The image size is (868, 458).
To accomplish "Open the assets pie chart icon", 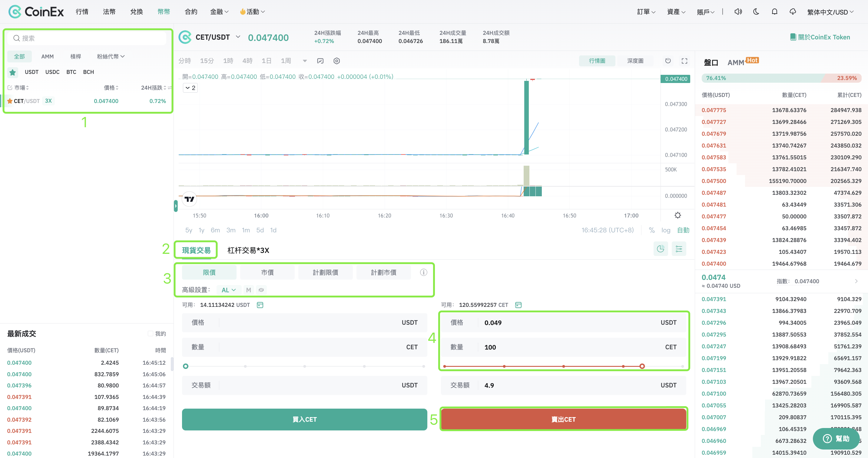I will coord(661,249).
